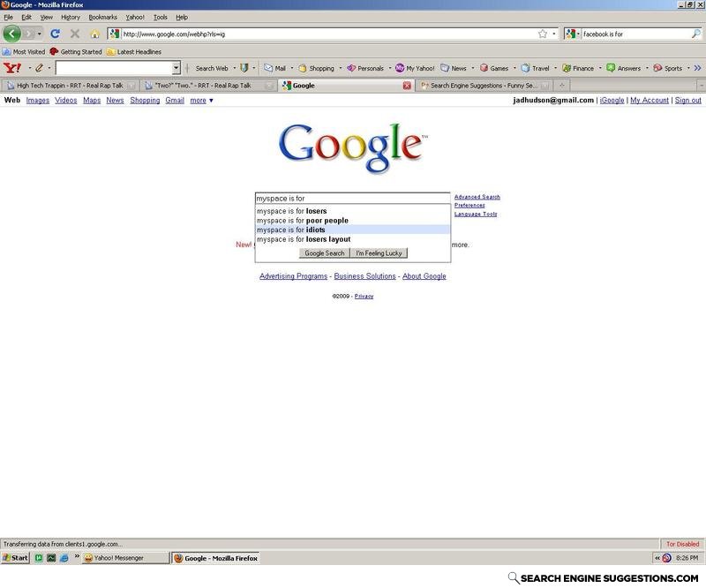Select suggestion 'myspace is for losers'

(x=352, y=211)
